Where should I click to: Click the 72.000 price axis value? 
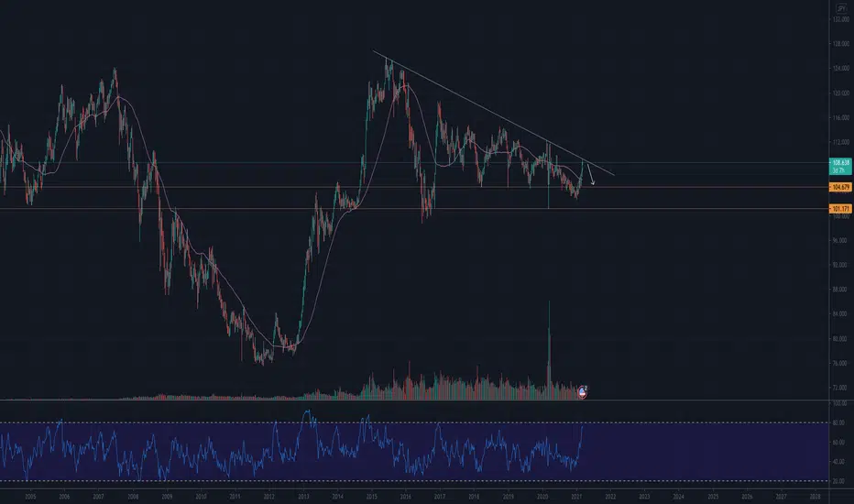[x=840, y=388]
